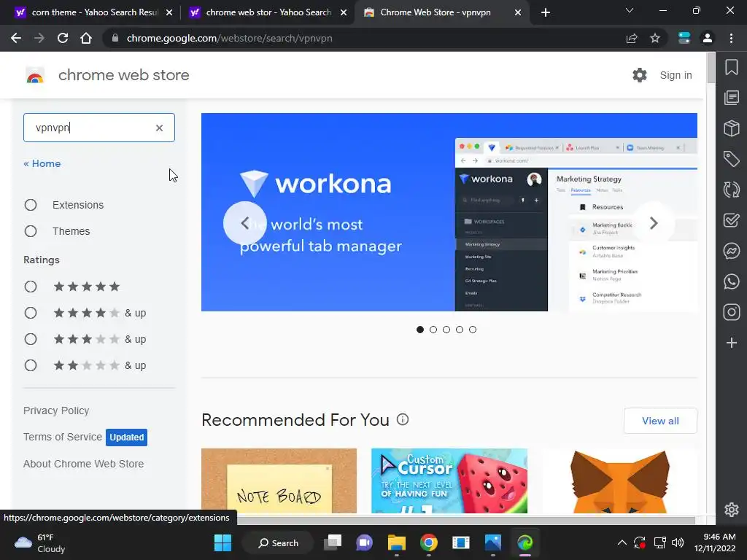The width and height of the screenshot is (747, 560).
Task: Click the chrome web store logo
Action: click(x=35, y=75)
